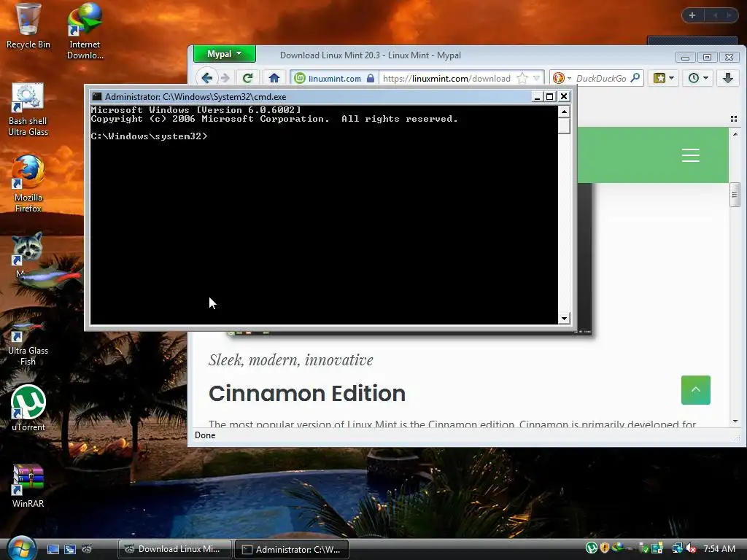This screenshot has width=747, height=560.
Task: Click cmd window scrollbar up arrow
Action: (564, 112)
